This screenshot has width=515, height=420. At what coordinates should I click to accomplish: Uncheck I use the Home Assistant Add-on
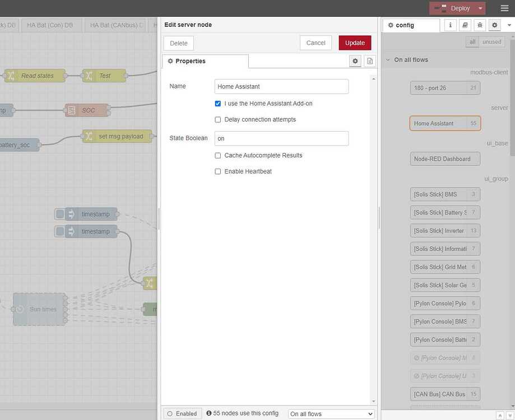pyautogui.click(x=218, y=104)
